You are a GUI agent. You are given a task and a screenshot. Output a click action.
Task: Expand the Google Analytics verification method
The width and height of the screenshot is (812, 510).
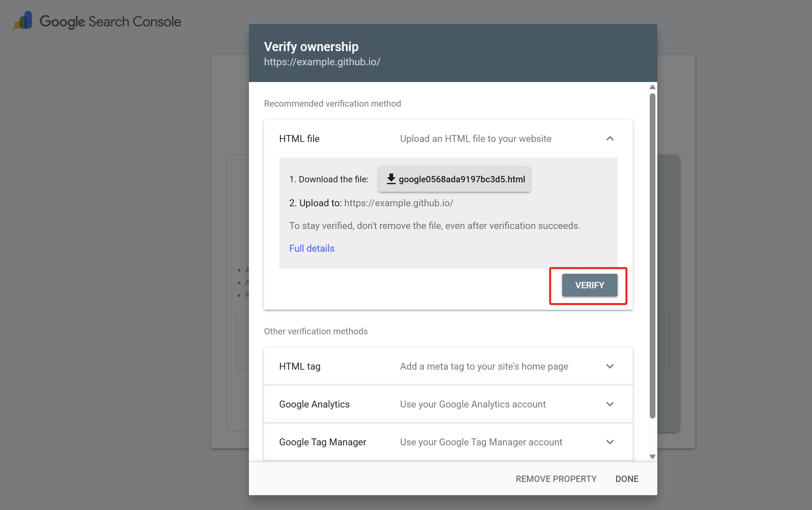[x=610, y=404]
